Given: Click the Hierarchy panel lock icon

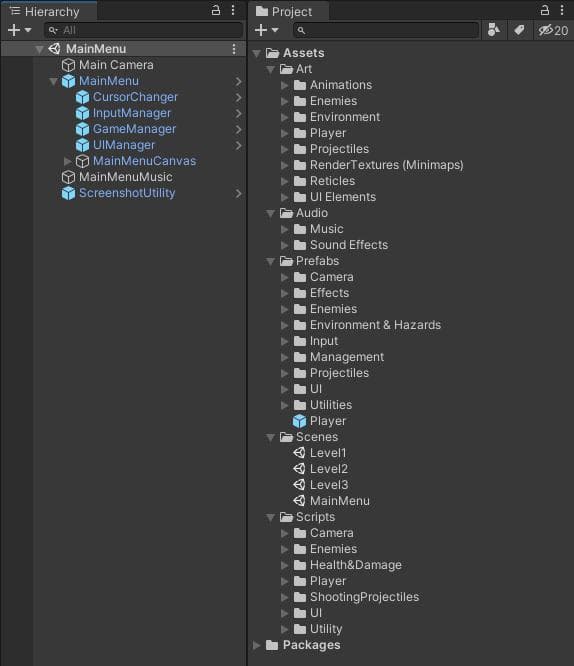Looking at the screenshot, I should click(216, 10).
